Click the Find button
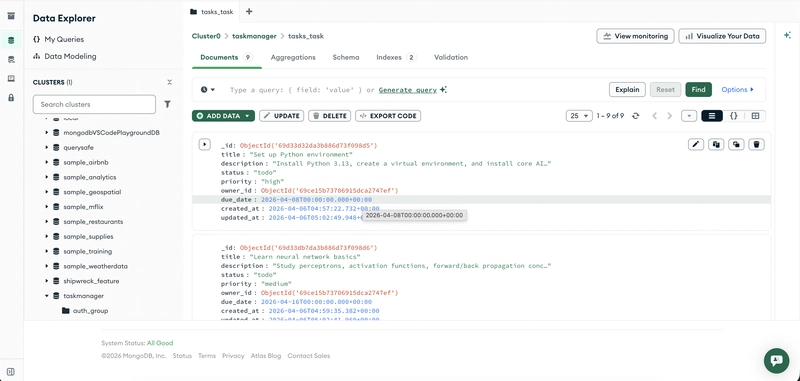The height and width of the screenshot is (381, 800). click(698, 90)
